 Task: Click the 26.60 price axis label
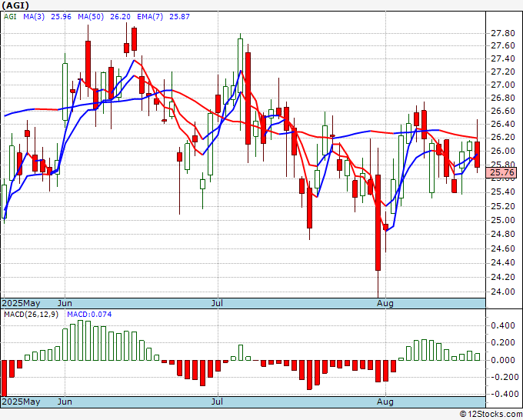[x=503, y=111]
